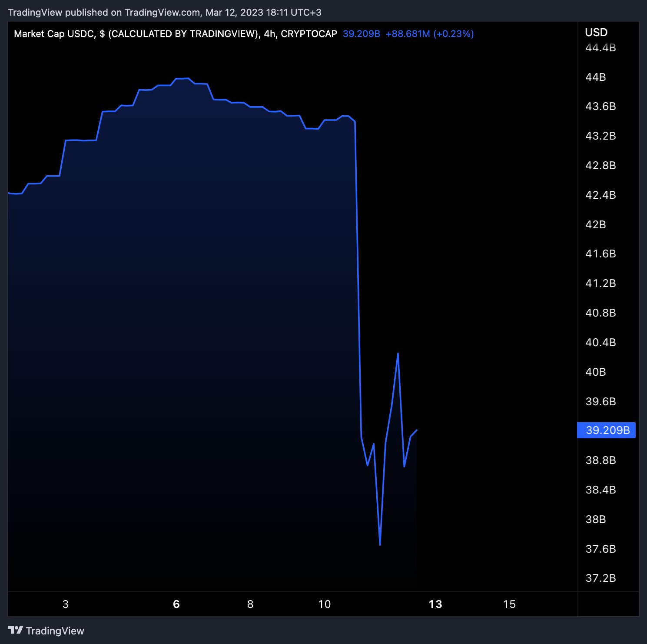The width and height of the screenshot is (647, 644).
Task: Click the bold 13 date label
Action: (435, 604)
